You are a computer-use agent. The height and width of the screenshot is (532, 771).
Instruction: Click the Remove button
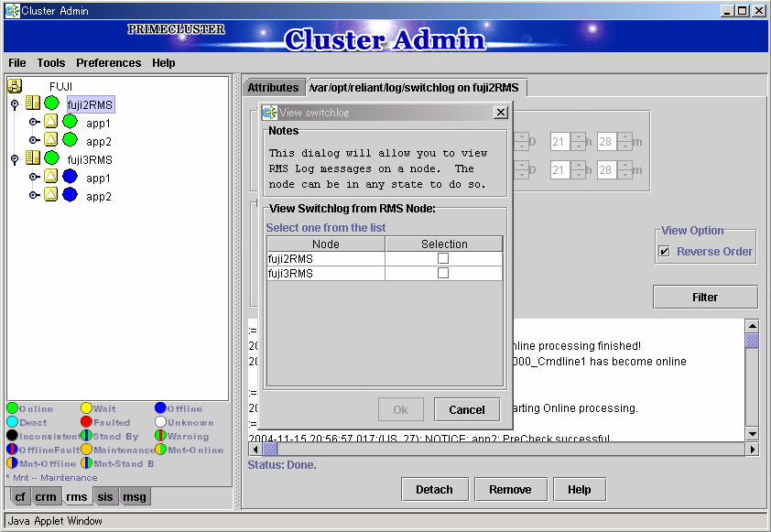click(x=510, y=489)
